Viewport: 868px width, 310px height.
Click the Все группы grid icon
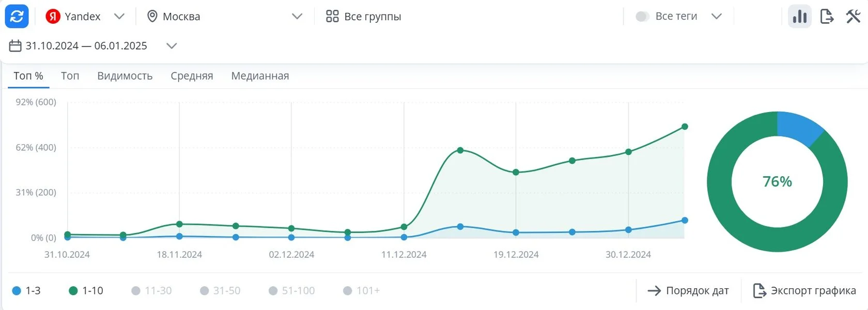[x=332, y=17]
